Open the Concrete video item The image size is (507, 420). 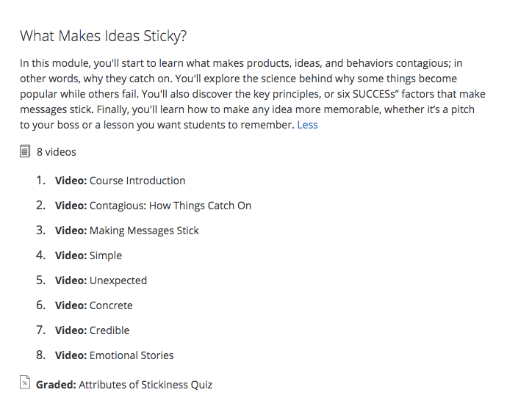[111, 305]
